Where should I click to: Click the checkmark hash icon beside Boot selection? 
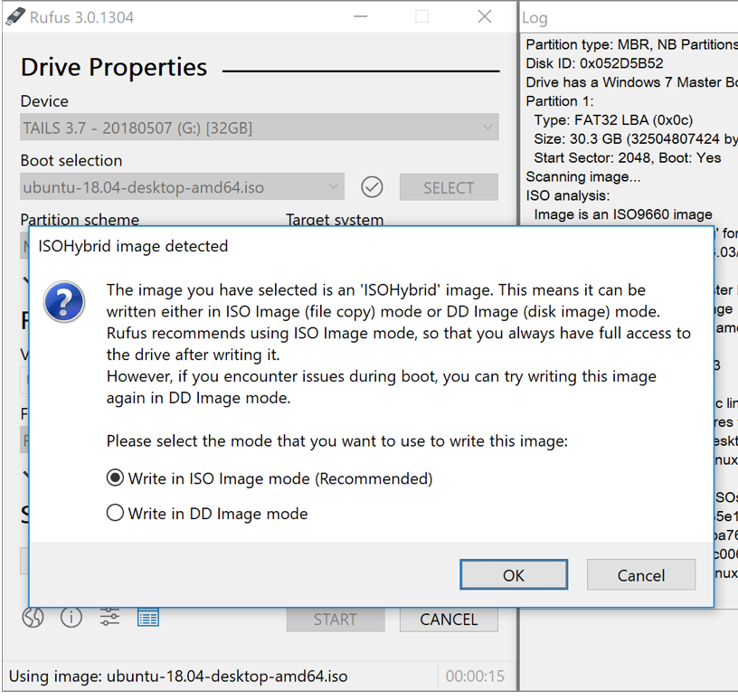pos(372,187)
